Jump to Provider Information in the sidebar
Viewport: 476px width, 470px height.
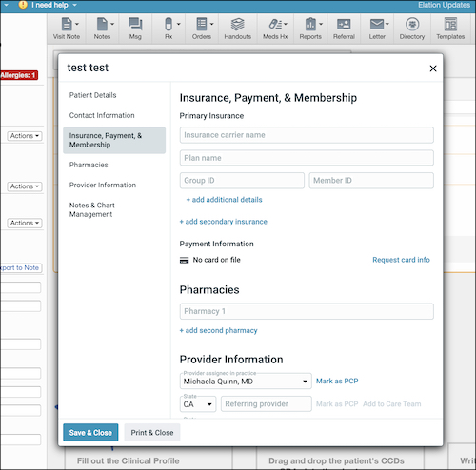click(x=103, y=186)
